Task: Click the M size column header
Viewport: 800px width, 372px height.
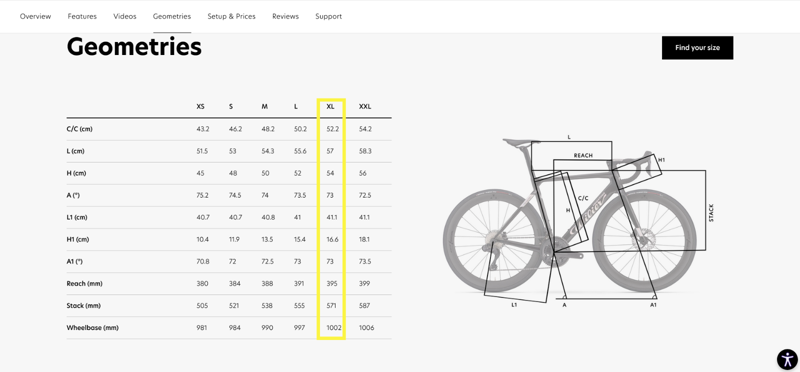Action: coord(264,107)
